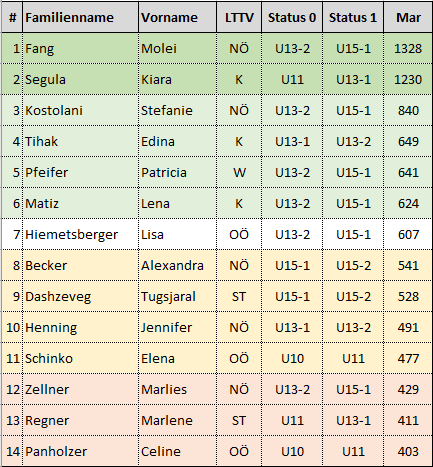
Task: Click Alexandra in Becker's row
Action: coord(177,265)
